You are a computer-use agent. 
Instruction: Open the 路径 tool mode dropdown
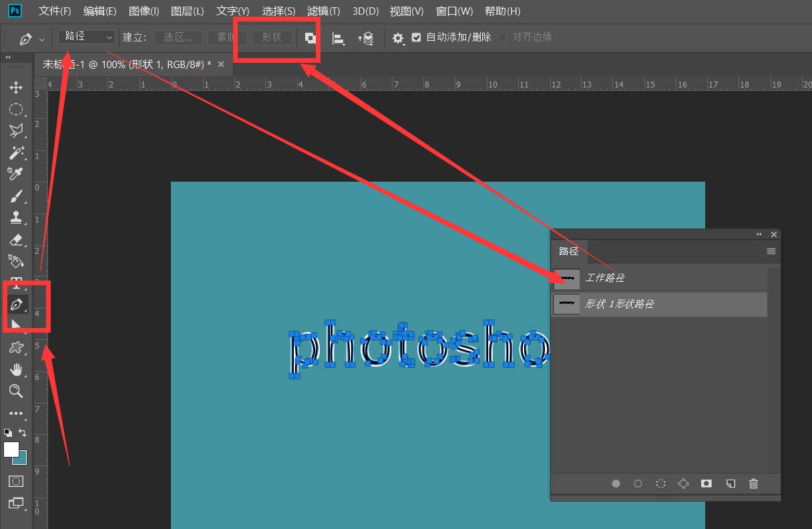[x=87, y=37]
